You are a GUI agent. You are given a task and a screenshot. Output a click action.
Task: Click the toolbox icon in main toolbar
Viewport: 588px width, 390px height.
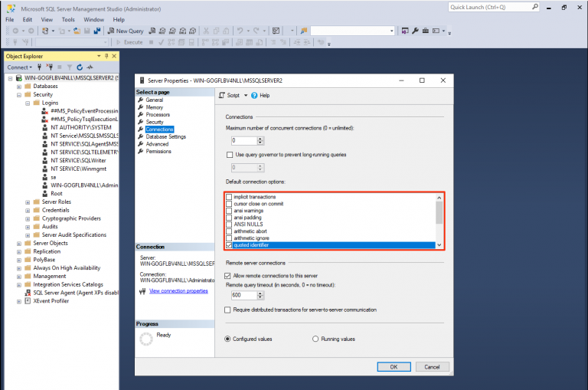[x=425, y=31]
